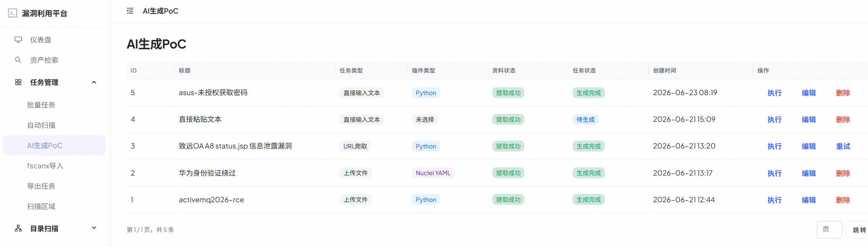Screen dimensions: 868x247
Task: Edit the 直接粘贴文本 task
Action: coord(809,120)
